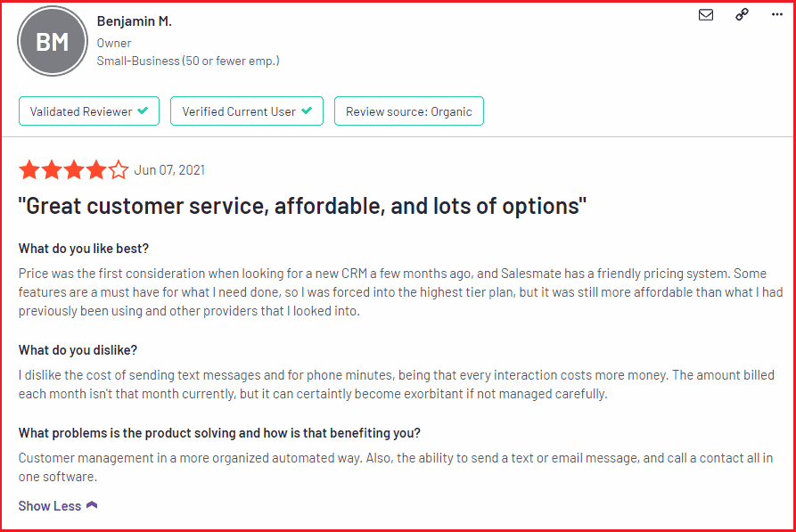796x532 pixels.
Task: Click the "What do you dislike?" heading
Action: pyautogui.click(x=78, y=350)
